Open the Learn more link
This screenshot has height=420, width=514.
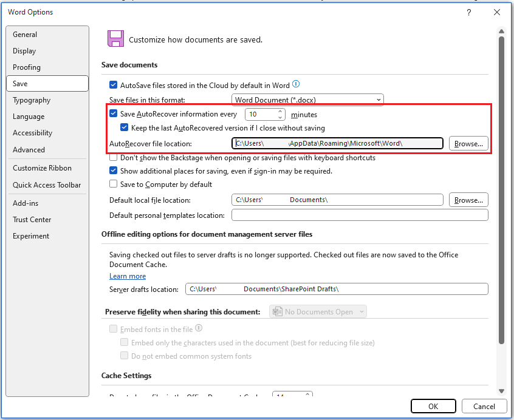[x=128, y=276]
